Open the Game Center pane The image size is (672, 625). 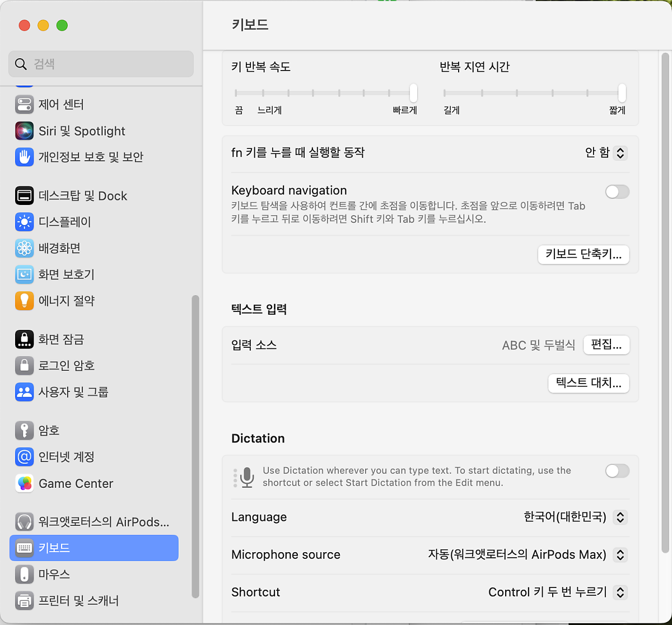(94, 483)
